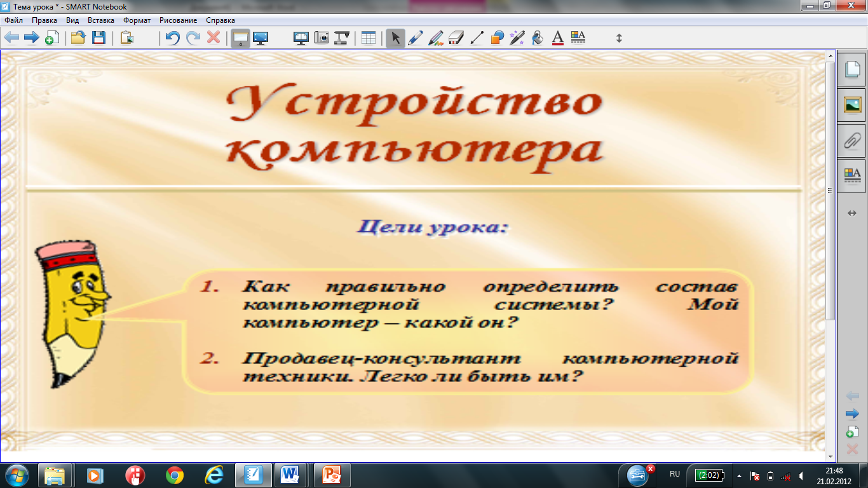868x488 pixels.
Task: Toggle the Select arrow pointer tool
Action: [x=395, y=37]
